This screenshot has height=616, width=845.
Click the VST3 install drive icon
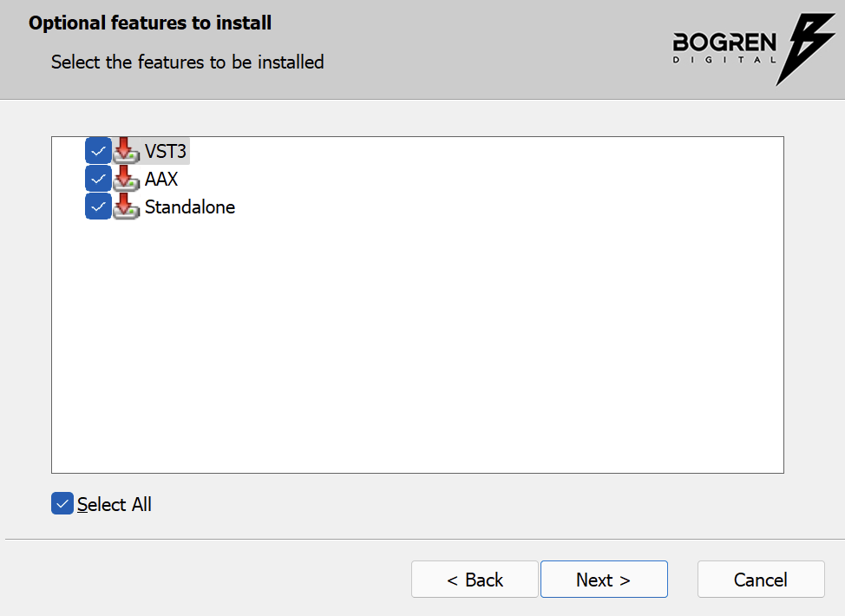coord(126,150)
